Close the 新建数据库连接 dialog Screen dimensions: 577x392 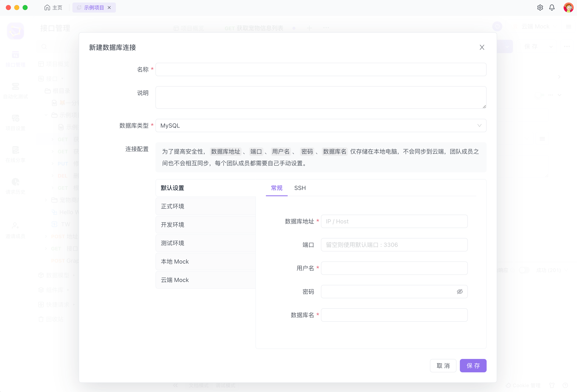(x=482, y=47)
